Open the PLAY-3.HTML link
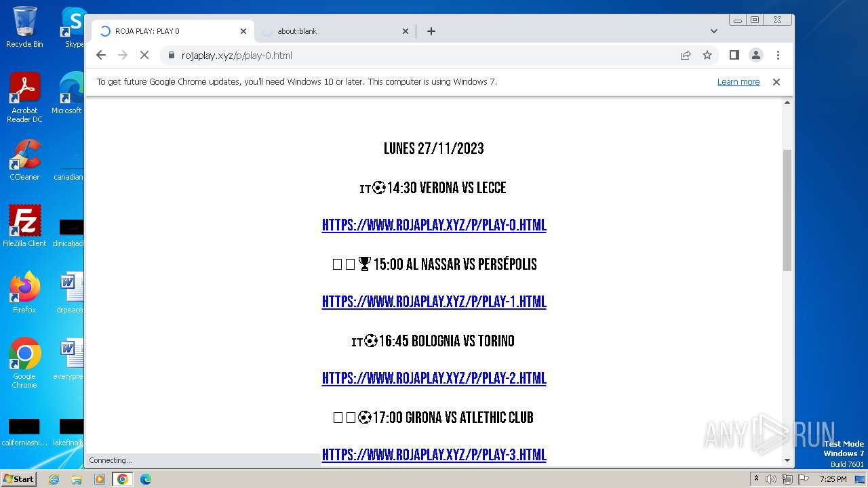Image resolution: width=868 pixels, height=488 pixels. (x=434, y=455)
